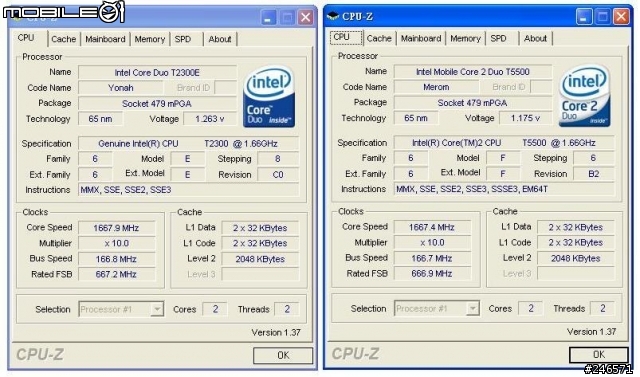This screenshot has width=640, height=377.
Task: Switch to Memory tab in left window
Action: click(x=150, y=39)
